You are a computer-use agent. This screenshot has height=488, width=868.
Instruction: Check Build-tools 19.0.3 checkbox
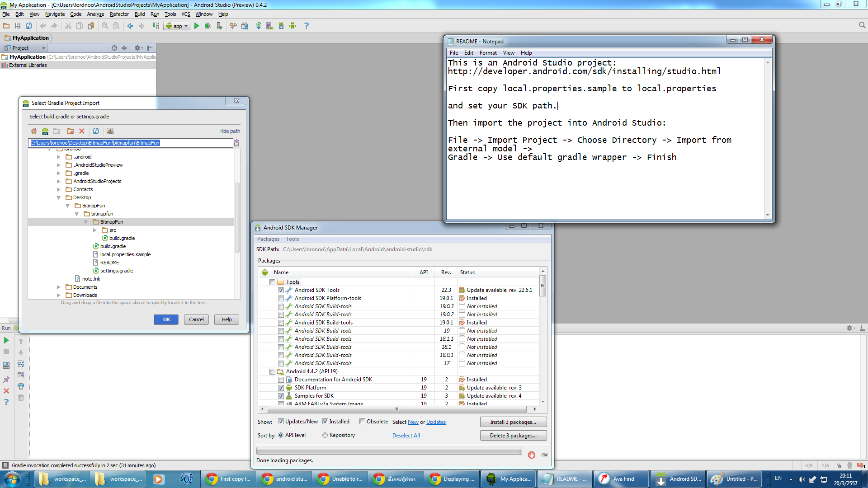[281, 306]
